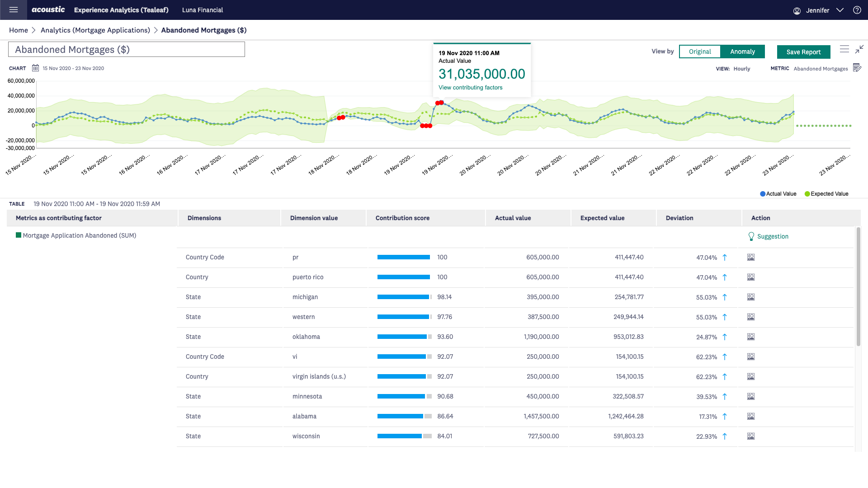This screenshot has height=488, width=868.
Task: Open the View contributing factors link
Action: [x=470, y=88]
